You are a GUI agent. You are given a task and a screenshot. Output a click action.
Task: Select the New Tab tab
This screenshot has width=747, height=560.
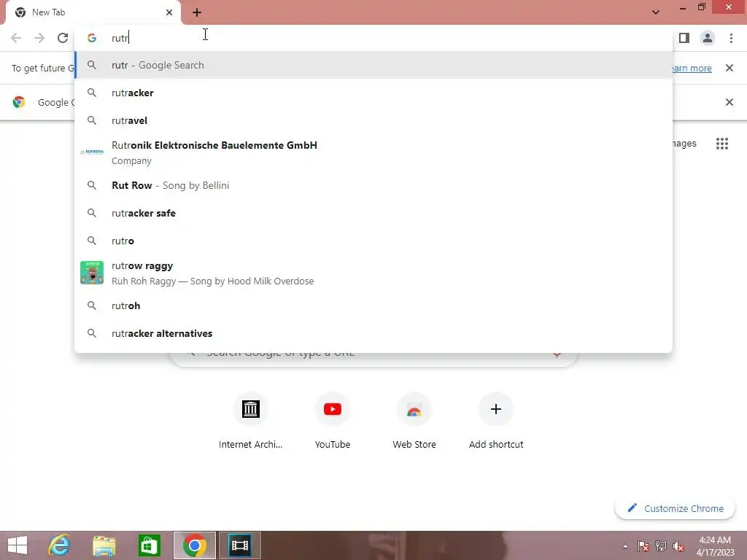pos(93,12)
